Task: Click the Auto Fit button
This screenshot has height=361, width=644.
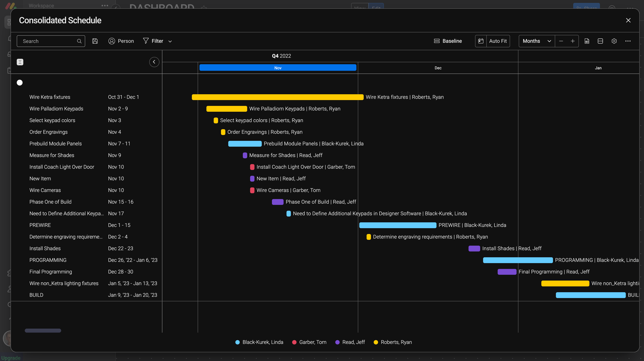Action: coord(498,41)
